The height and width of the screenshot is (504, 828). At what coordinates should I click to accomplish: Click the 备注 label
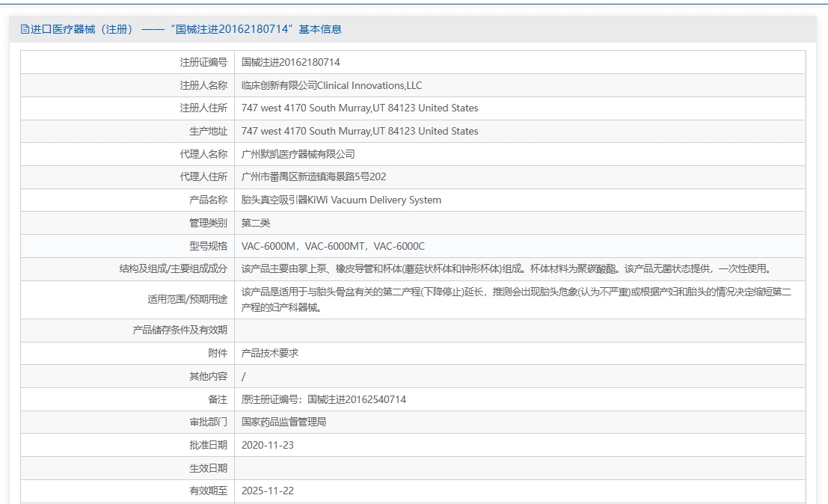(x=218, y=400)
